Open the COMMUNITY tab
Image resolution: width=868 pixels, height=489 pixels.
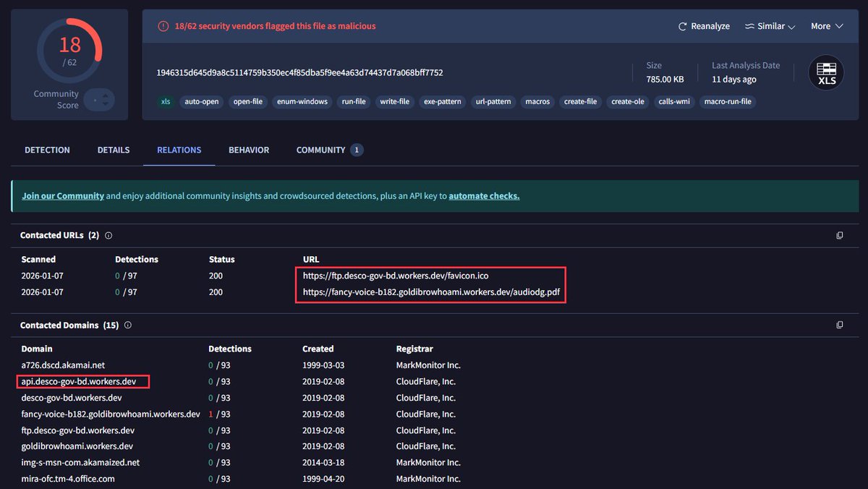click(329, 150)
